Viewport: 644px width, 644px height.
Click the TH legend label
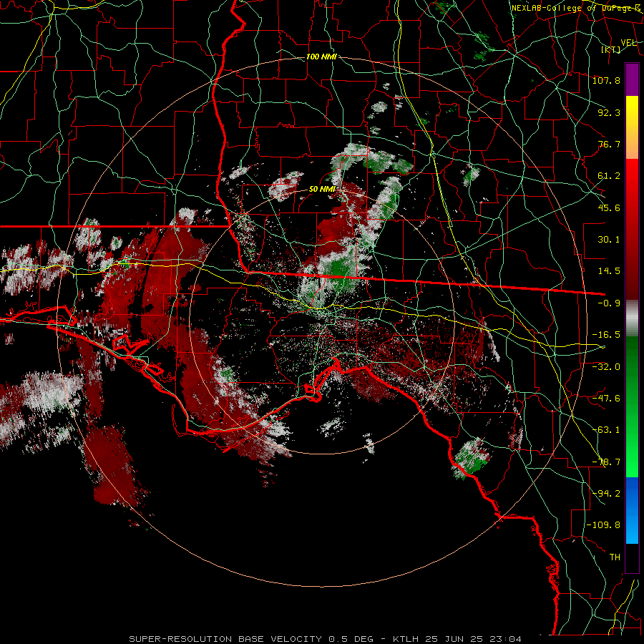[615, 557]
